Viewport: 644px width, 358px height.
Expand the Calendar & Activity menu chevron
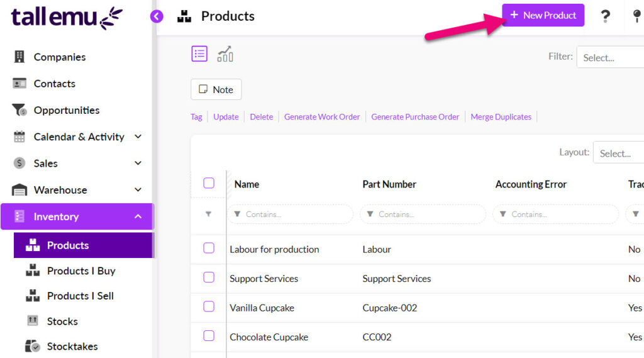coord(138,137)
